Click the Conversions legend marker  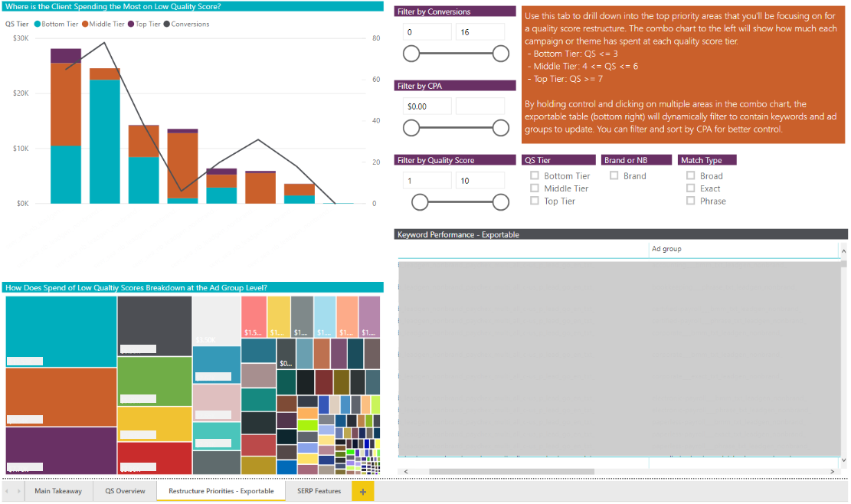[167, 24]
